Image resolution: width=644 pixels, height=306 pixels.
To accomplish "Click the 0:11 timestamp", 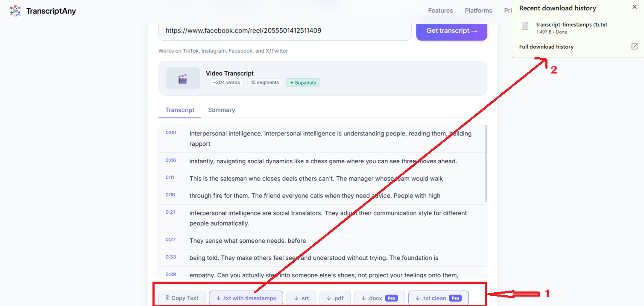I will click(x=170, y=177).
